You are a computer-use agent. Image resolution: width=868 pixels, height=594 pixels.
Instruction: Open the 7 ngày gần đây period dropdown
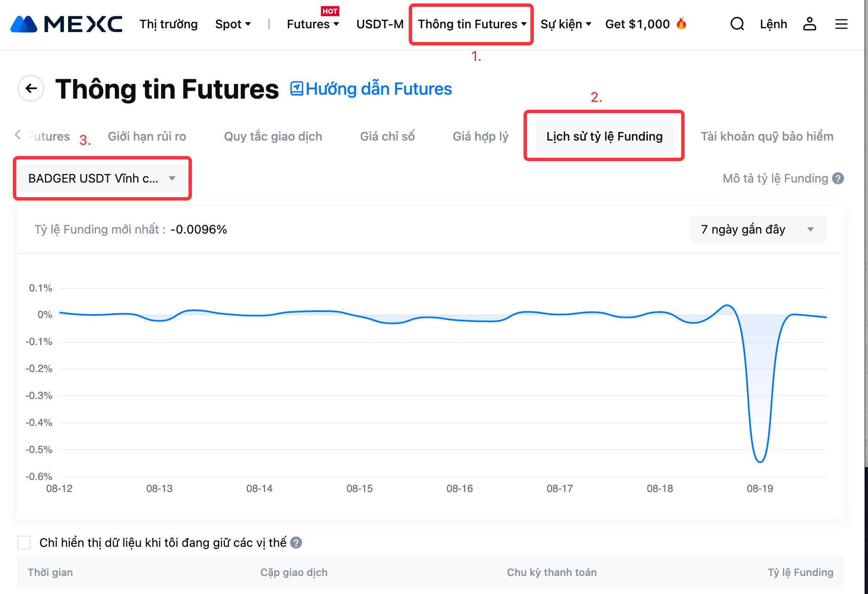click(x=757, y=229)
